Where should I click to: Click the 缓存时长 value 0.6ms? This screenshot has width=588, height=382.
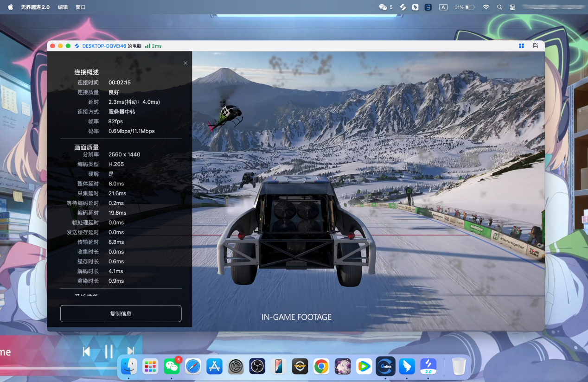tap(116, 261)
